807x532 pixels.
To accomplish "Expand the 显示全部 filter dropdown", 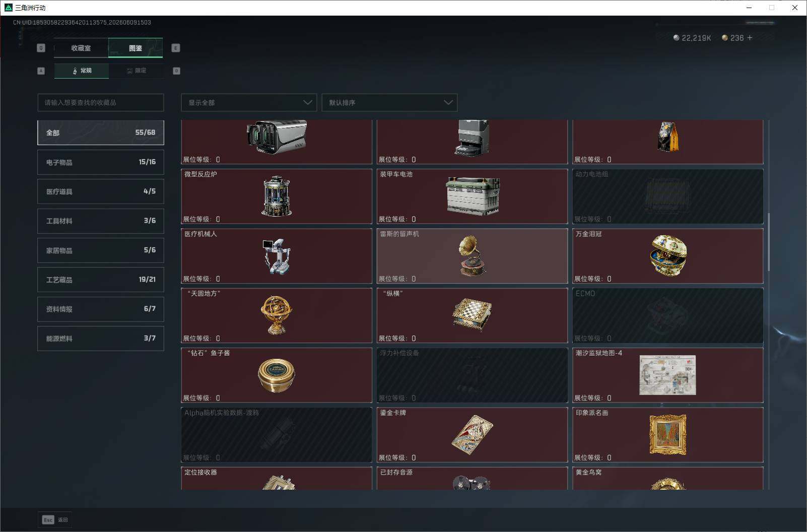I will pyautogui.click(x=249, y=102).
